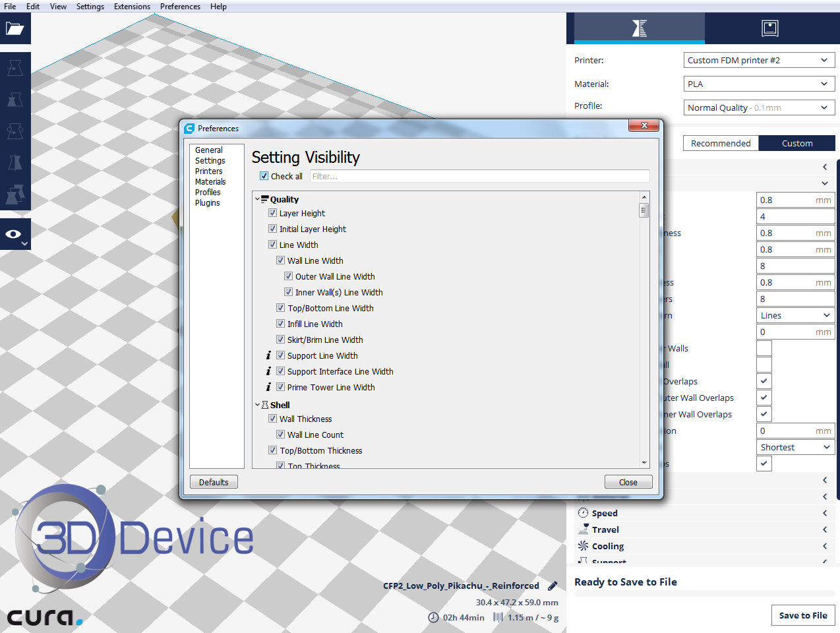This screenshot has height=633, width=840.
Task: Select the Scale tool in left toolbar
Action: click(x=15, y=100)
